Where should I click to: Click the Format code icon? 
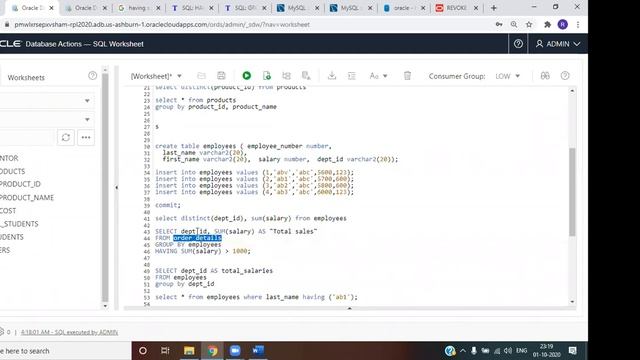pyautogui.click(x=352, y=76)
